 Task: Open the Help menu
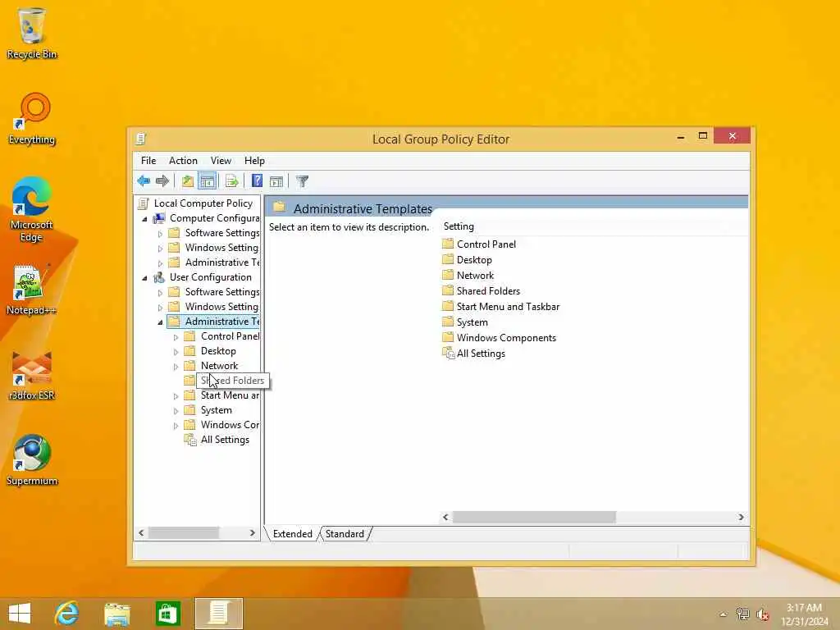pos(254,161)
